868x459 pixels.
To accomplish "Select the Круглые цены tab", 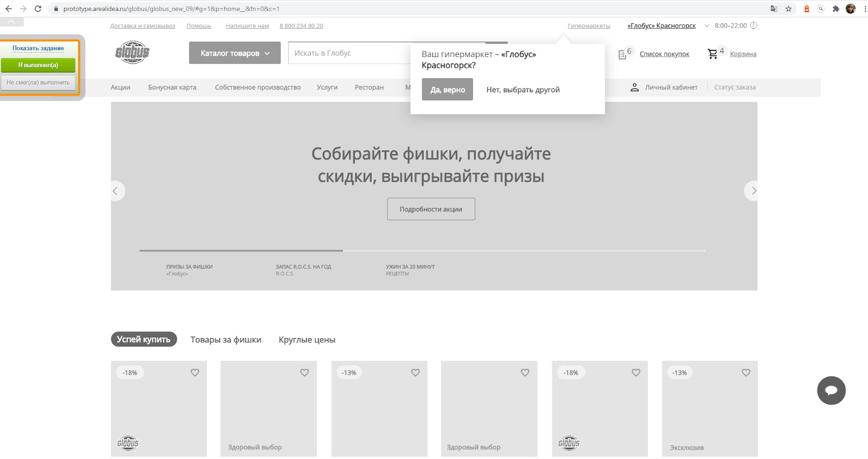I will tap(307, 340).
